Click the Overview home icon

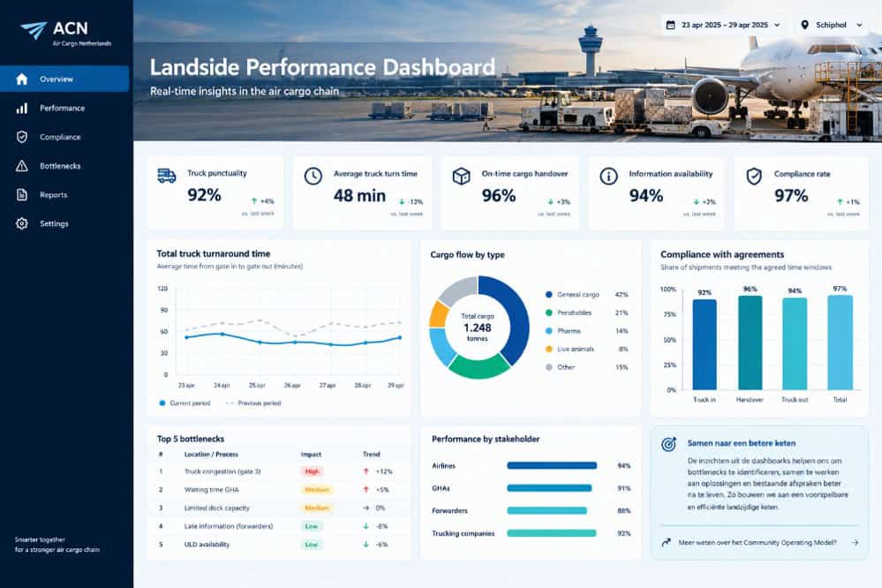22,79
